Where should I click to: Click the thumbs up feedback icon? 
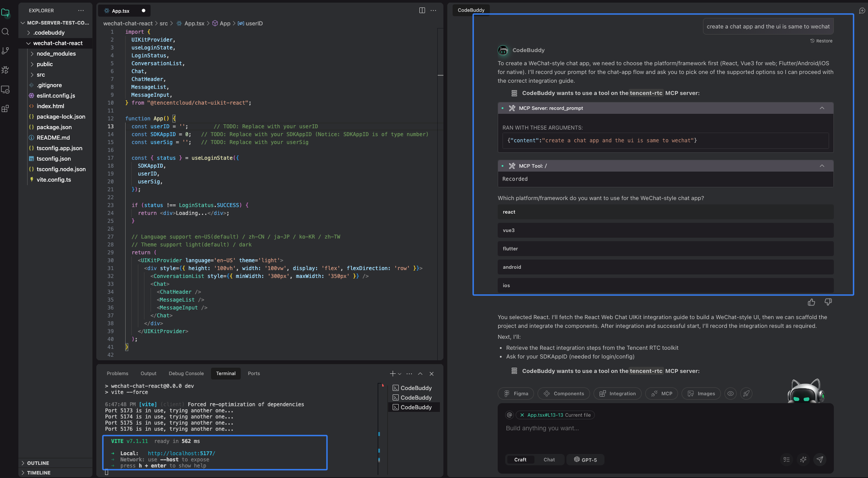[x=811, y=302]
